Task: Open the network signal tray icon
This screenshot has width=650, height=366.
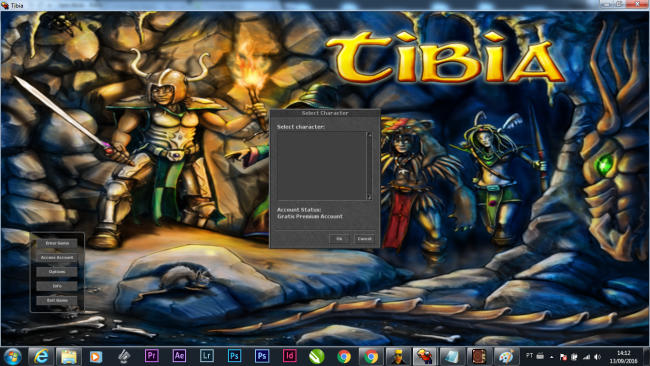Action: [586, 357]
